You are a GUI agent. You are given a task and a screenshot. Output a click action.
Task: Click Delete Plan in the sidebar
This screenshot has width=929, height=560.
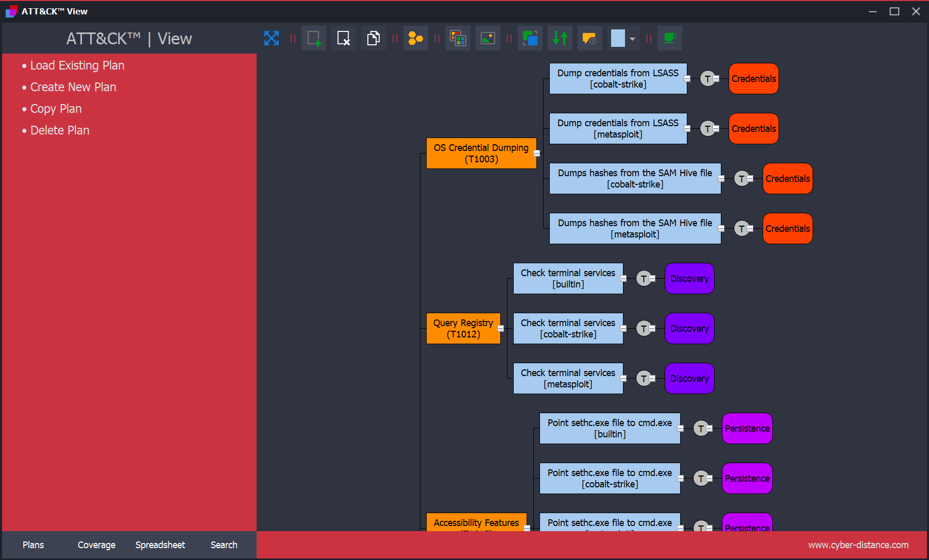60,130
